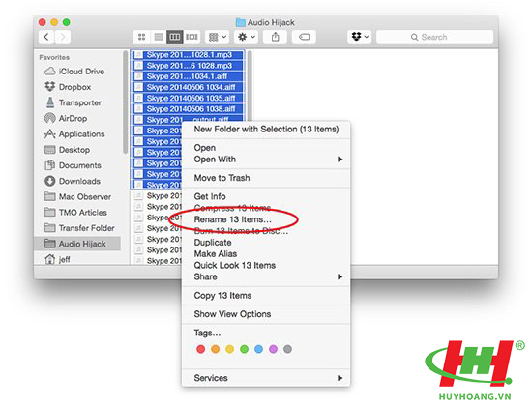Choose Get Info from context menu

coord(266,196)
